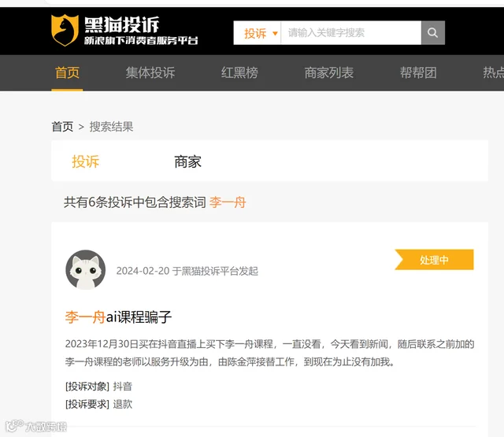Click the complaint description starting 2023年12月30日

269,353
